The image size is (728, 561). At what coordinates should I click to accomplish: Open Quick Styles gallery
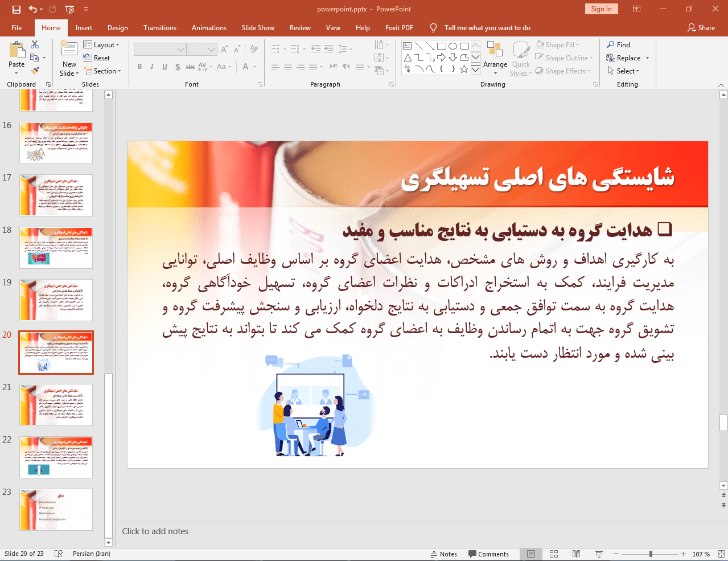(x=521, y=58)
